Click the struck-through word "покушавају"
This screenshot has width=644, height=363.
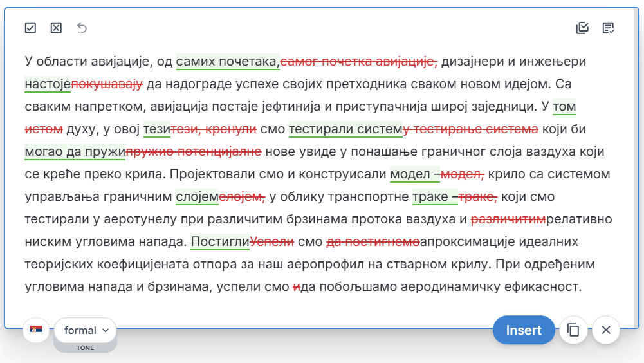[107, 84]
